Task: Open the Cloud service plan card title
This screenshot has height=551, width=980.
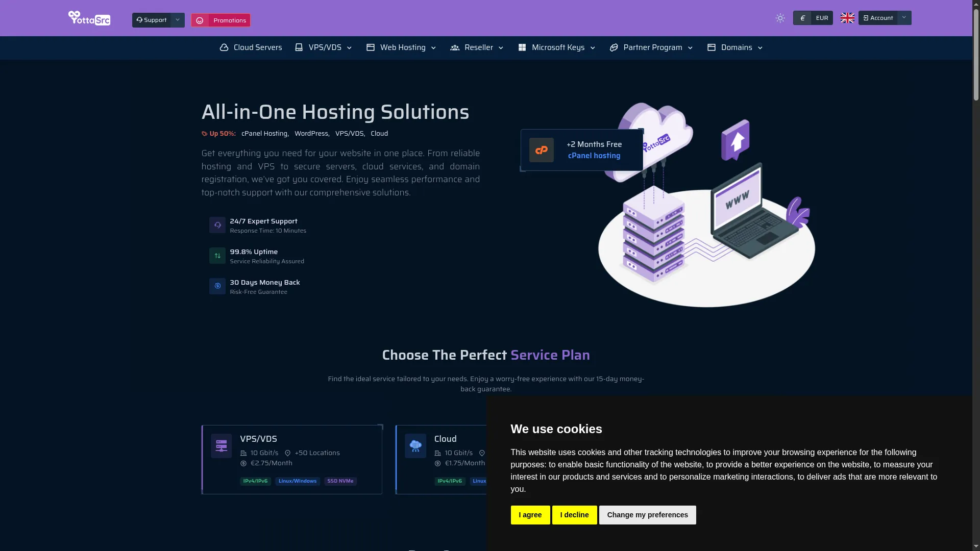Action: (446, 439)
